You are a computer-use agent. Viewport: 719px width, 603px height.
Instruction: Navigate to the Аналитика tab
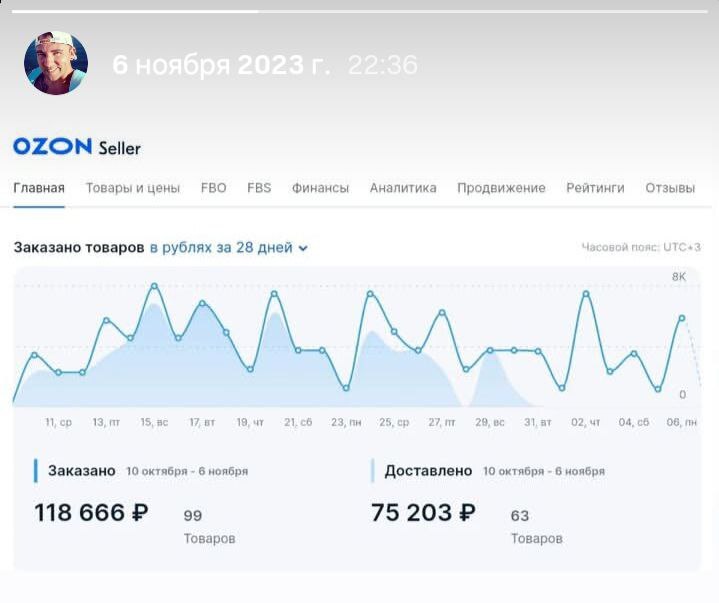point(403,188)
